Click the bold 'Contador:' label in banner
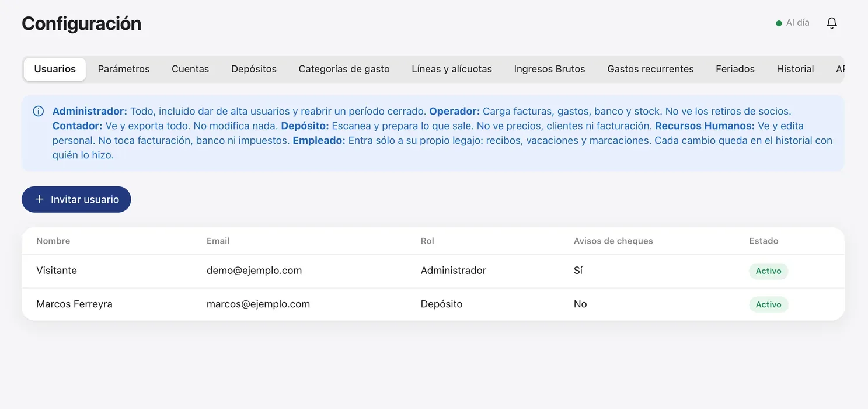The height and width of the screenshot is (409, 868). click(x=78, y=126)
